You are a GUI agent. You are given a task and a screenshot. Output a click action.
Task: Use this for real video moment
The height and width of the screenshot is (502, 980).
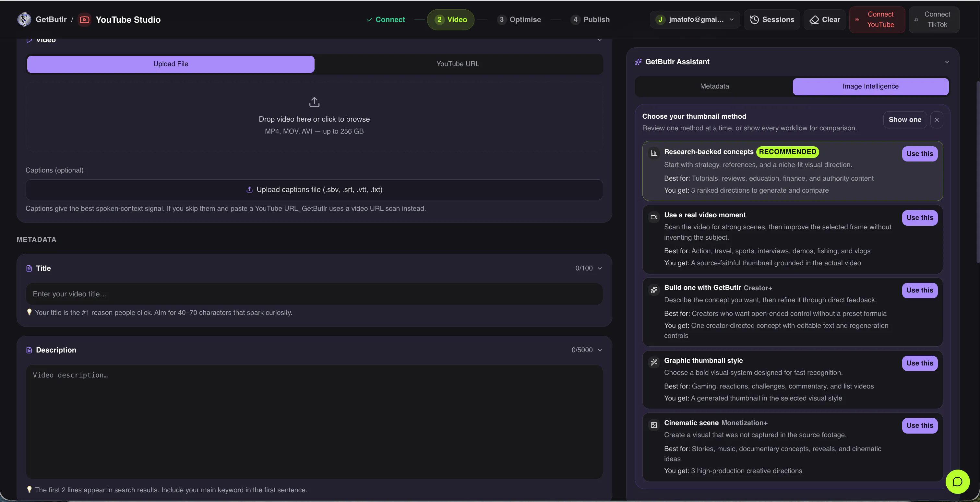coord(919,218)
